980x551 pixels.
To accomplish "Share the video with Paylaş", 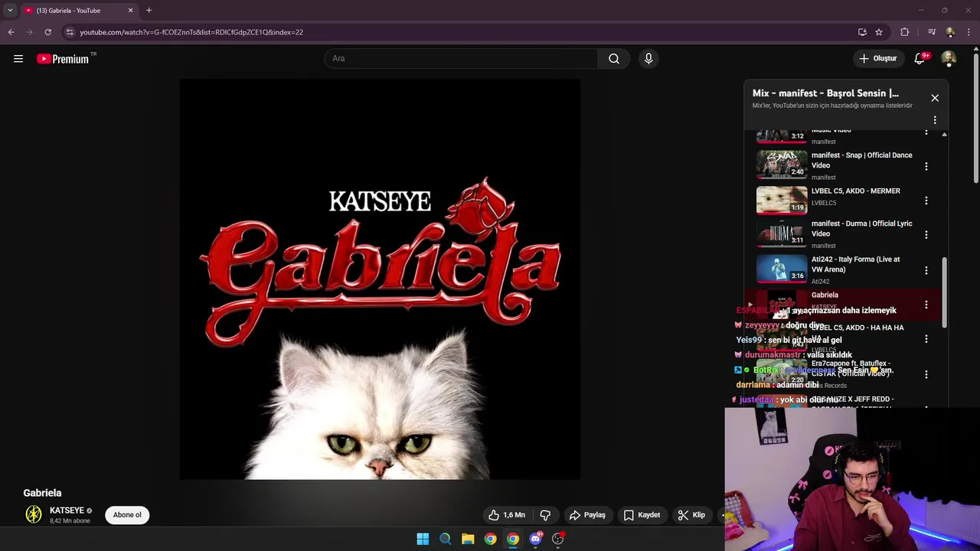I will [587, 515].
